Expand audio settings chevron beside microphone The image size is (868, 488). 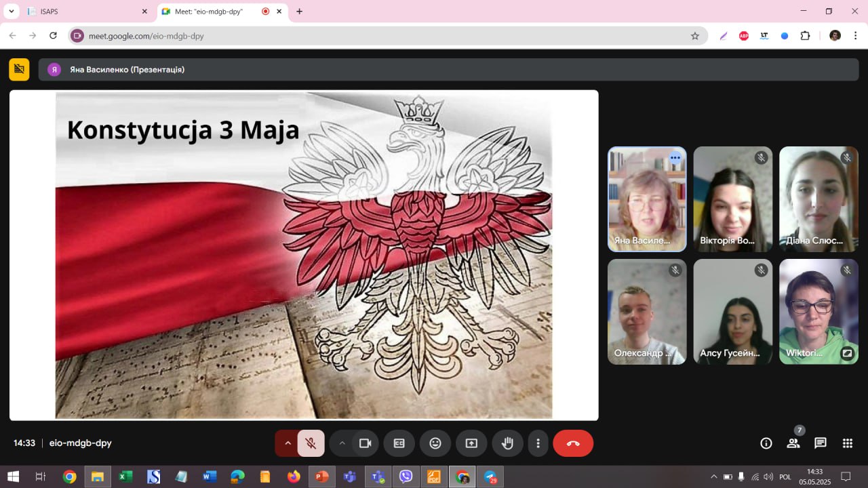pos(288,443)
